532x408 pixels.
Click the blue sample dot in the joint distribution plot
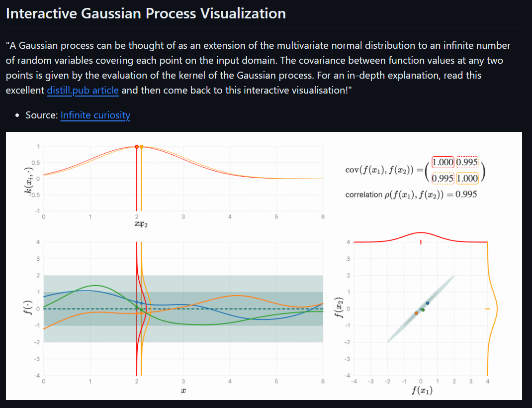(x=428, y=303)
